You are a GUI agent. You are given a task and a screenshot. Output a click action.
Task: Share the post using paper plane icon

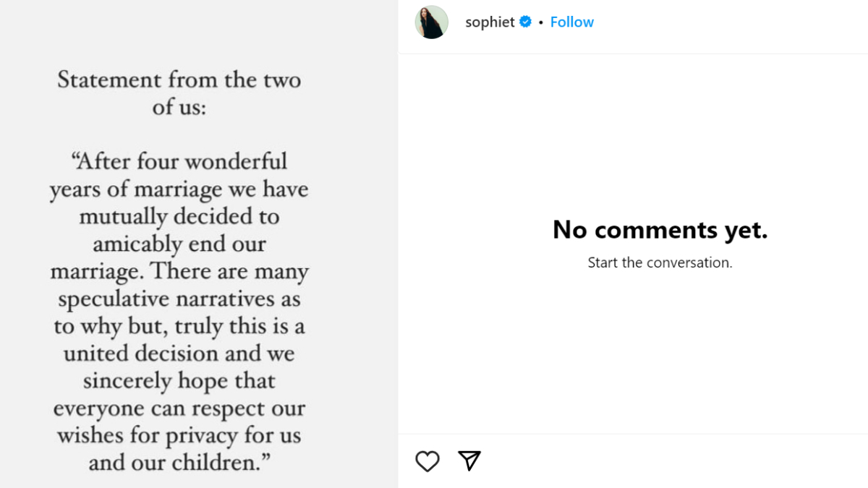coord(469,461)
